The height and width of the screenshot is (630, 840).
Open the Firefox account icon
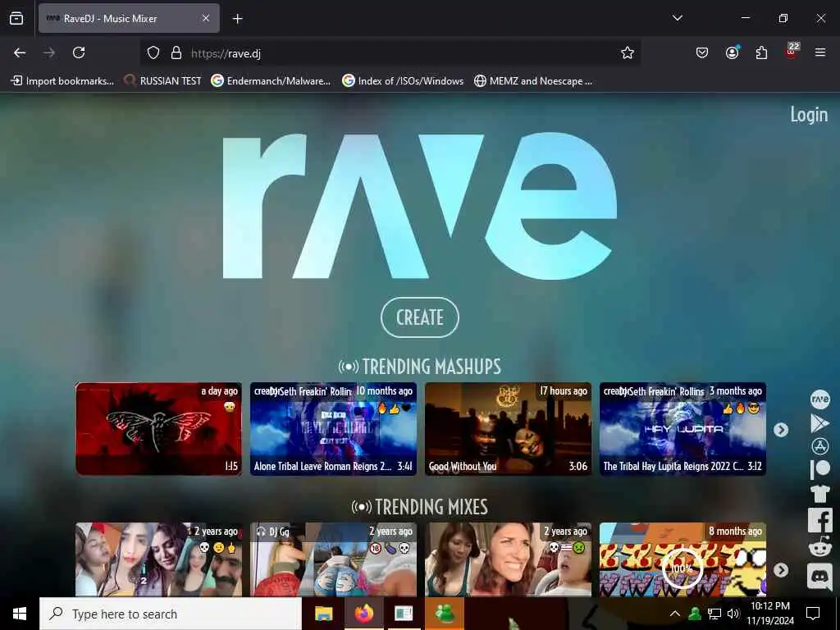click(732, 52)
